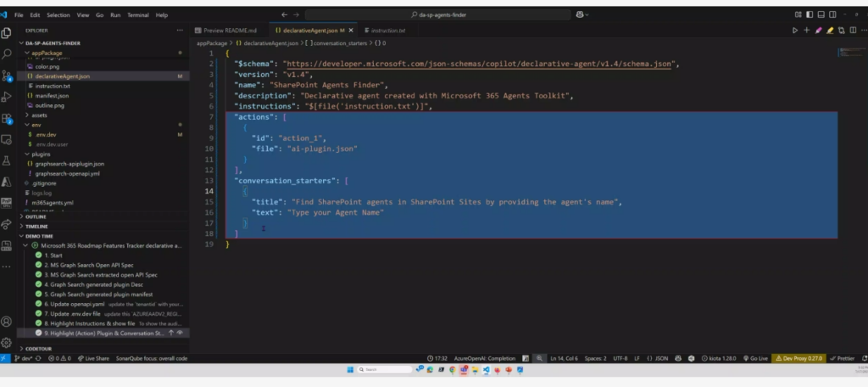Click the dev branch in status bar
868x387 pixels.
[x=24, y=359]
